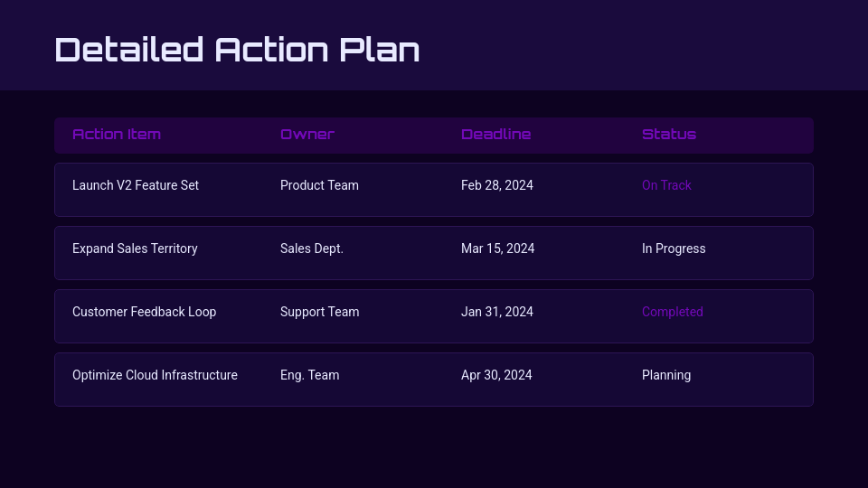Click the Eng. Team owner cell
Image resolution: width=868 pixels, height=488 pixels.
[309, 375]
